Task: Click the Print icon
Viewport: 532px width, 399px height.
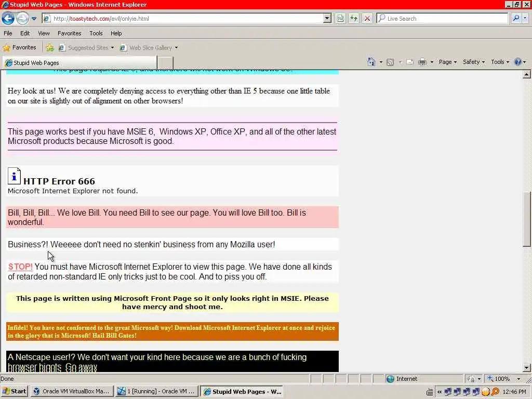Action: tap(422, 62)
